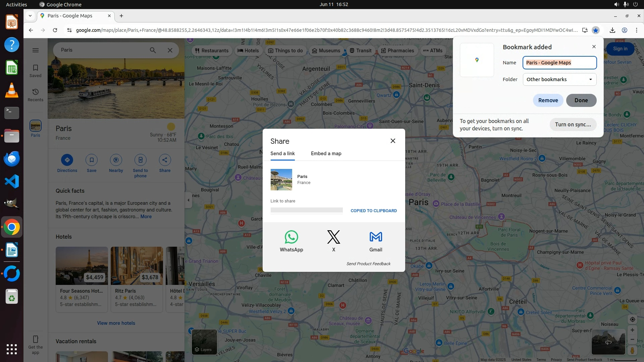Viewport: 644px width, 362px height.
Task: Click View more hotels link
Action: [x=116, y=323]
